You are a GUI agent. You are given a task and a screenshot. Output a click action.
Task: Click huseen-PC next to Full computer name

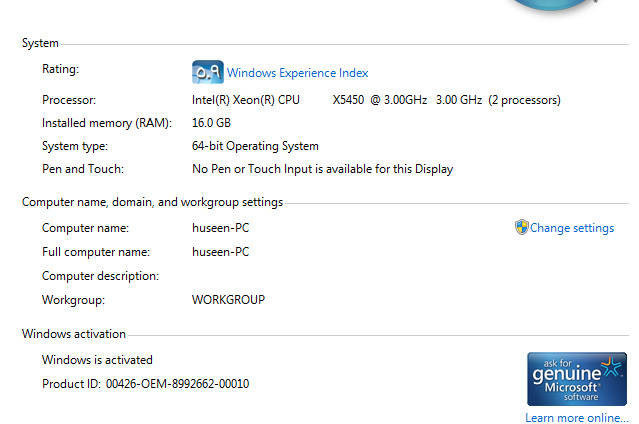click(x=220, y=252)
